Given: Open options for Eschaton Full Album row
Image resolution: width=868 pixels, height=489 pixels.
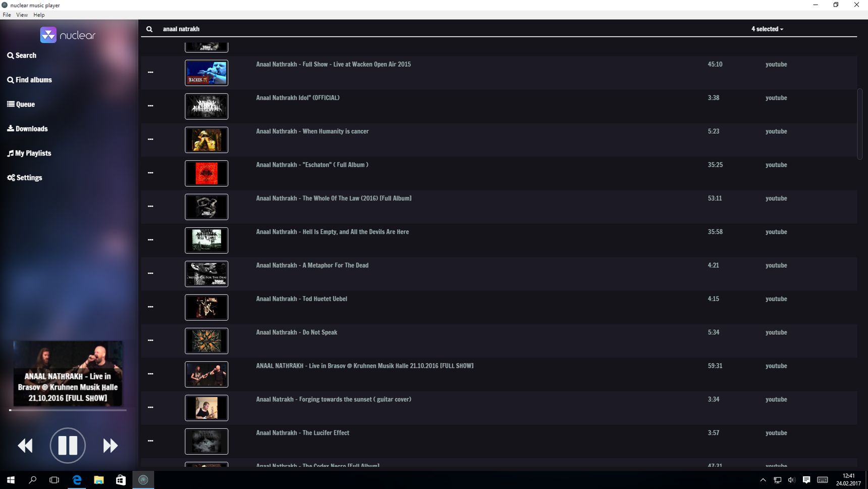Looking at the screenshot, I should point(150,173).
